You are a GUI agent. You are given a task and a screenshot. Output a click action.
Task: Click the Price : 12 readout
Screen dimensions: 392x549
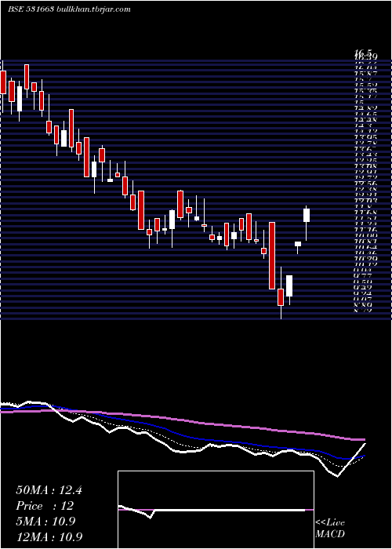(45, 506)
